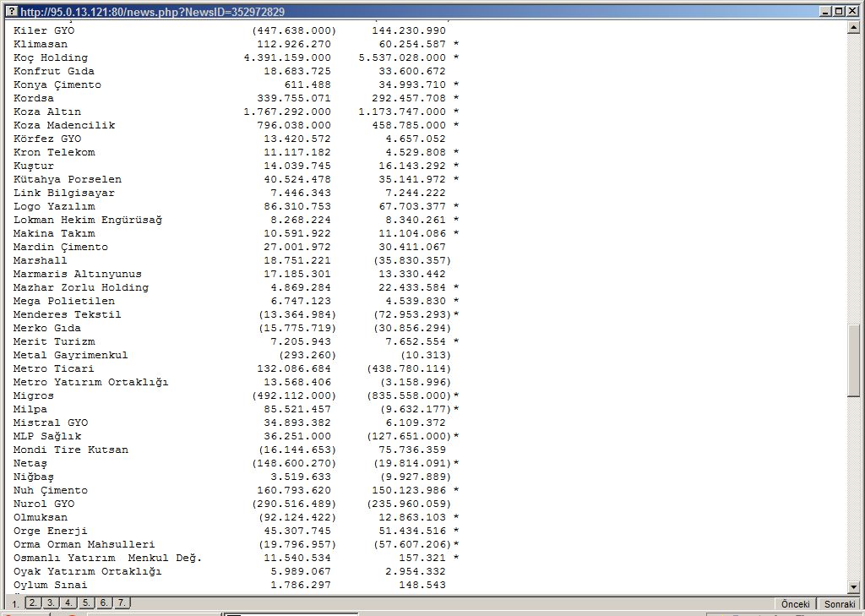Click the 'Körfez GYO' entry
The width and height of the screenshot is (865, 616).
47,139
